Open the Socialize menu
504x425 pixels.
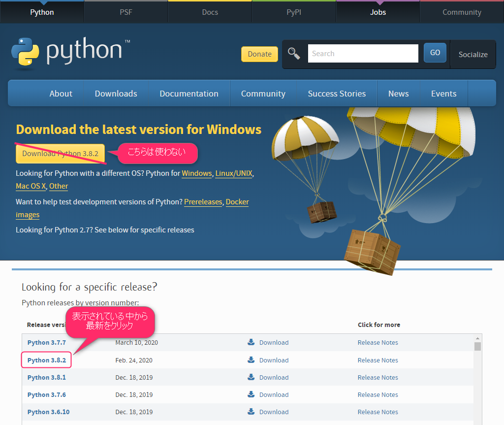473,54
